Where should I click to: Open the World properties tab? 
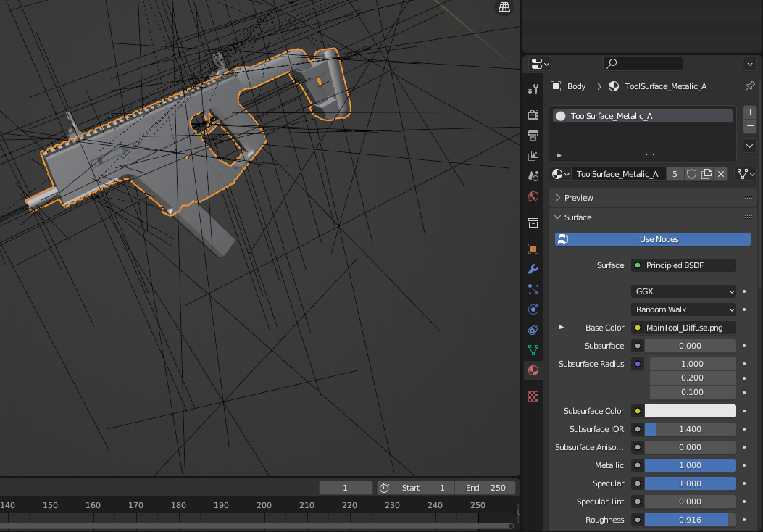(533, 196)
